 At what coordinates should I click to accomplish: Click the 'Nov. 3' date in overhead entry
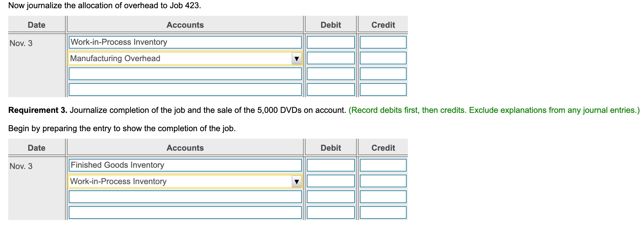point(21,43)
